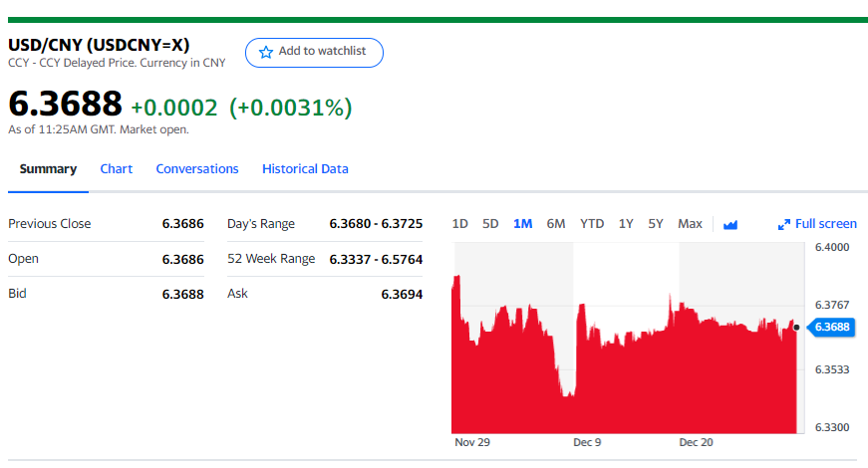Click the red price chart dip near Dec 9
The height and width of the screenshot is (468, 868).
(568, 388)
